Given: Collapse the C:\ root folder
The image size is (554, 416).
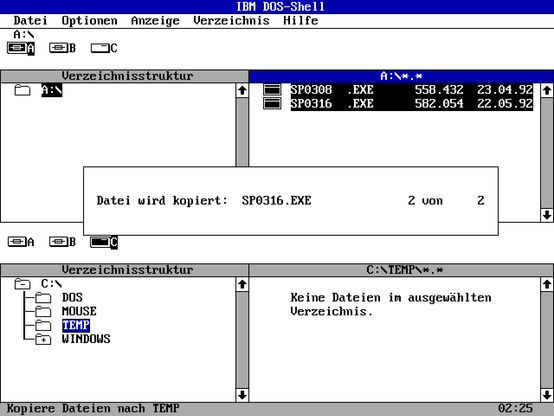Looking at the screenshot, I should click(x=22, y=283).
